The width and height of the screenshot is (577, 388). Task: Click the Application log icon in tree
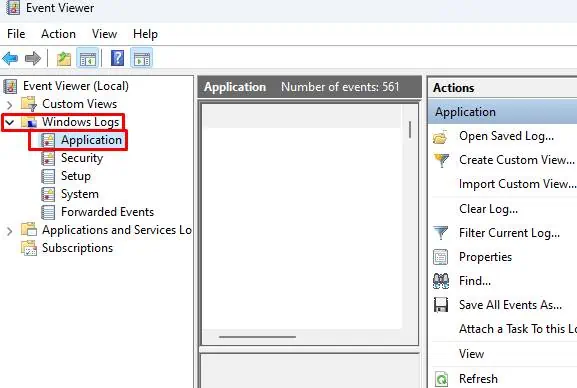[x=48, y=140]
